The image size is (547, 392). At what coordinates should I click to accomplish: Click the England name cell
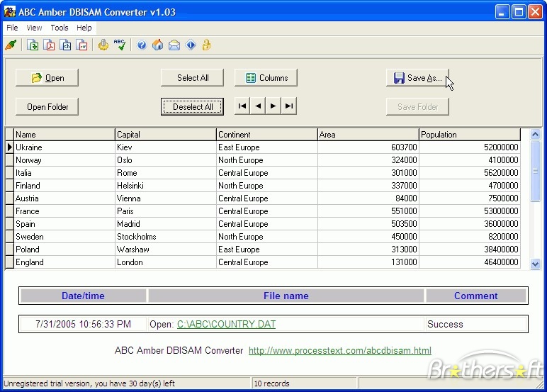[x=64, y=262]
